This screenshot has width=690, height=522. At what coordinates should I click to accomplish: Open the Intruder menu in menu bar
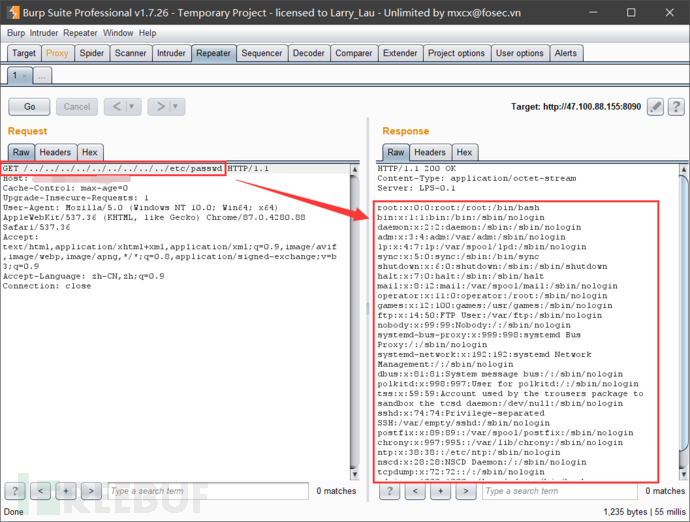click(44, 33)
